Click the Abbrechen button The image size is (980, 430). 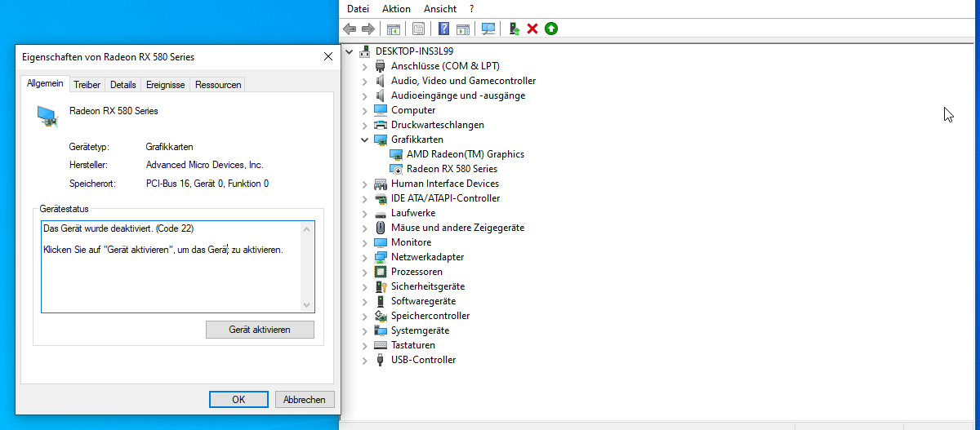[305, 400]
